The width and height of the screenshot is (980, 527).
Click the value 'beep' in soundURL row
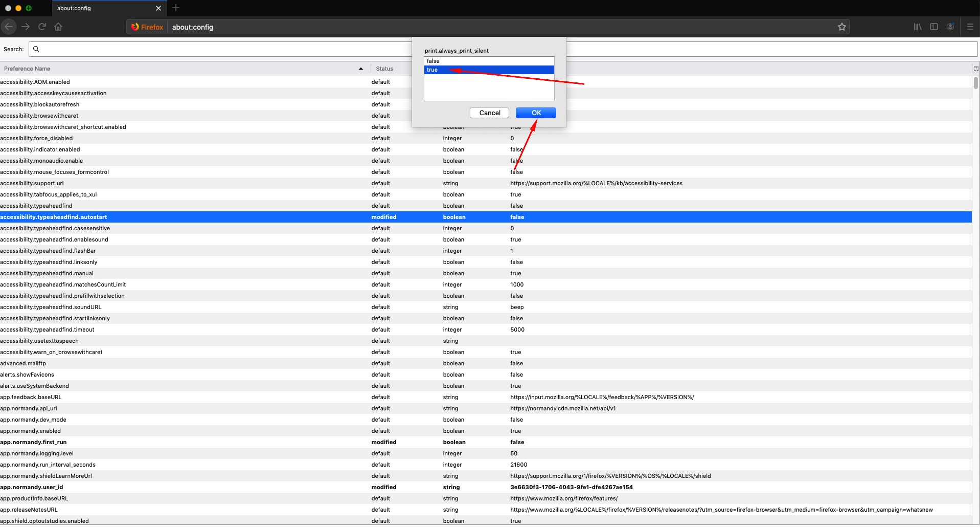[x=517, y=307]
